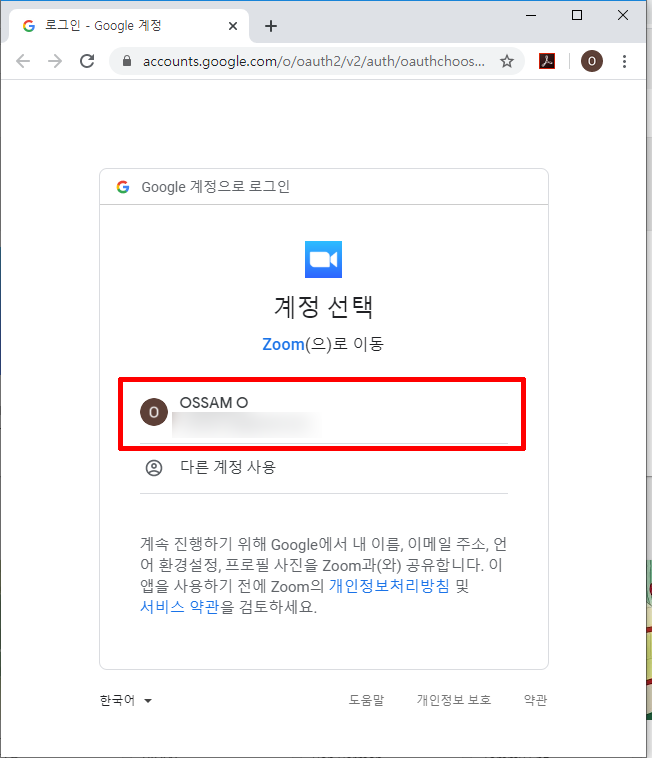Click the 계정 선택 heading
652x758 pixels.
(323, 306)
